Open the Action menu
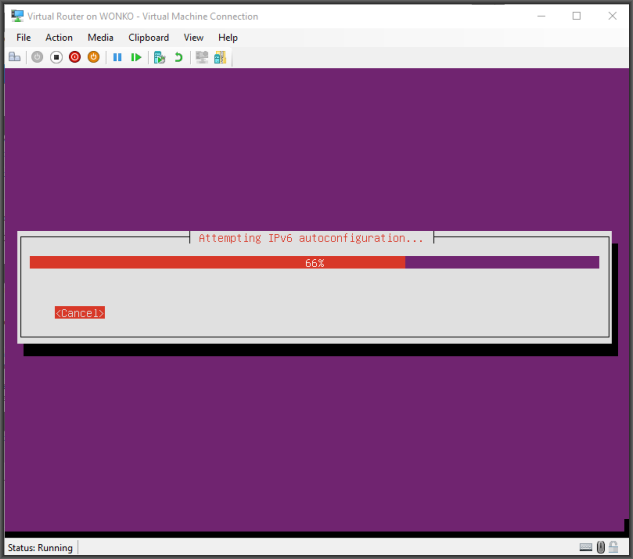 click(59, 38)
